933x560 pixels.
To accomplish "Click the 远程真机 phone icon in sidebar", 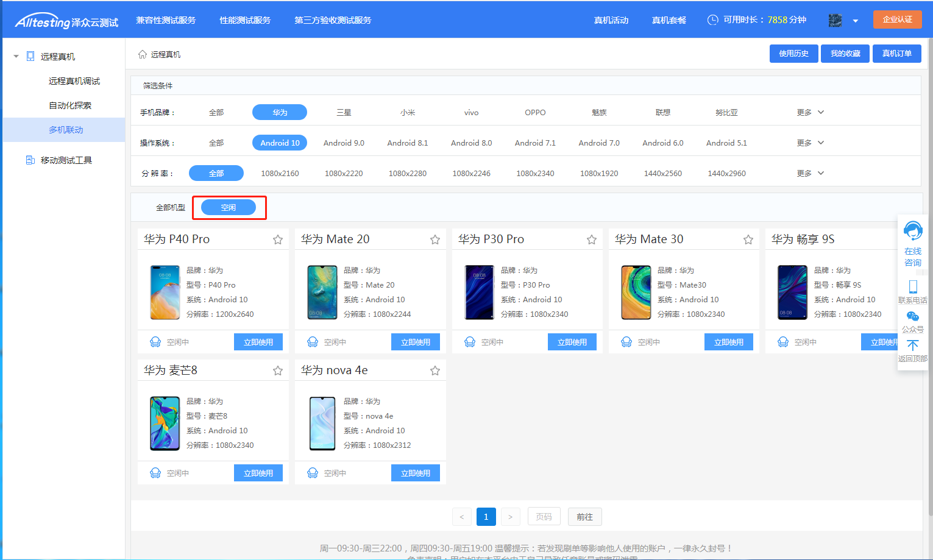I will (30, 56).
